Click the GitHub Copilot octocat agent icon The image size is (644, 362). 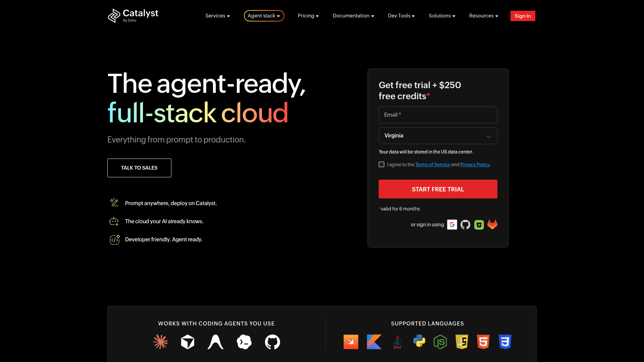click(x=272, y=342)
